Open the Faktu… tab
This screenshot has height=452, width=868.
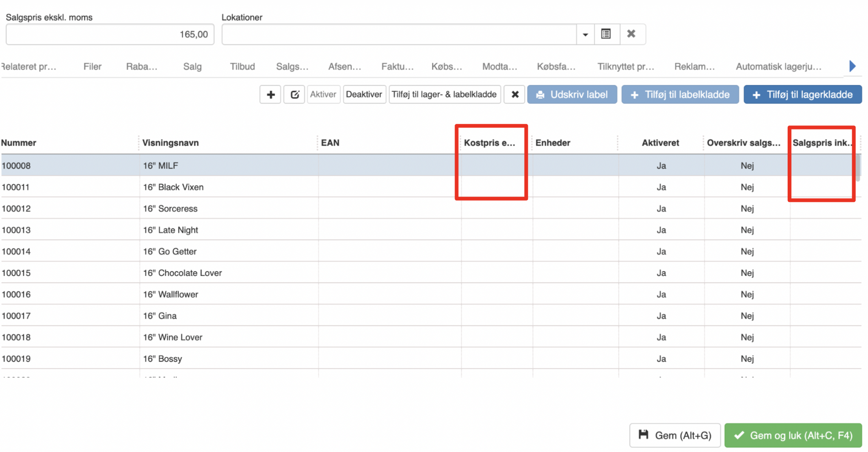click(x=397, y=66)
